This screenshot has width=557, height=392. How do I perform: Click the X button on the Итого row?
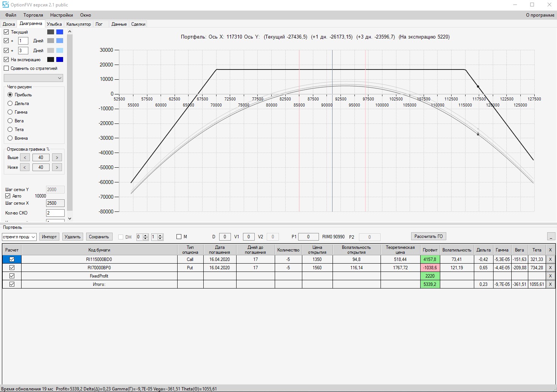pyautogui.click(x=550, y=284)
